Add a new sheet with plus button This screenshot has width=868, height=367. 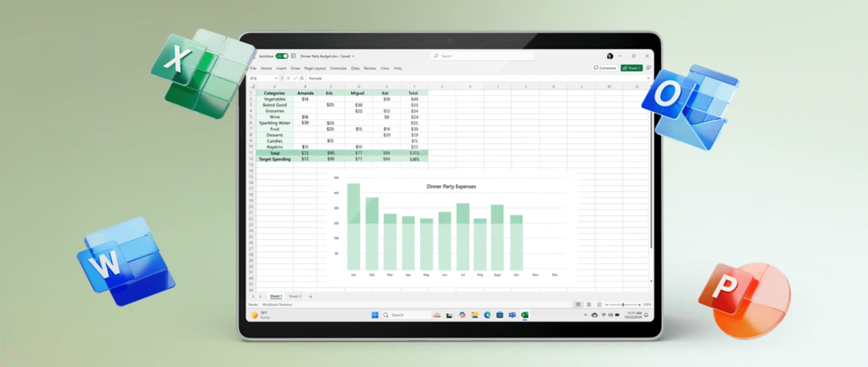coord(311,296)
